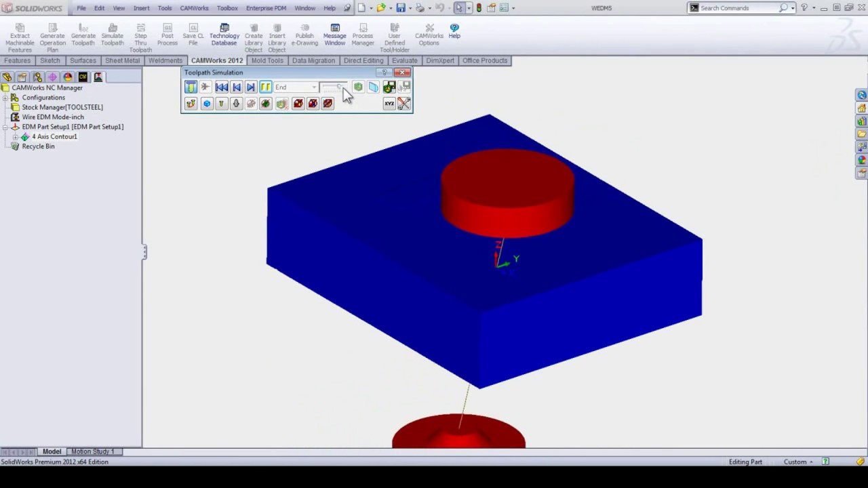Open simulation options wrench icon
The image size is (868, 488).
tap(404, 104)
